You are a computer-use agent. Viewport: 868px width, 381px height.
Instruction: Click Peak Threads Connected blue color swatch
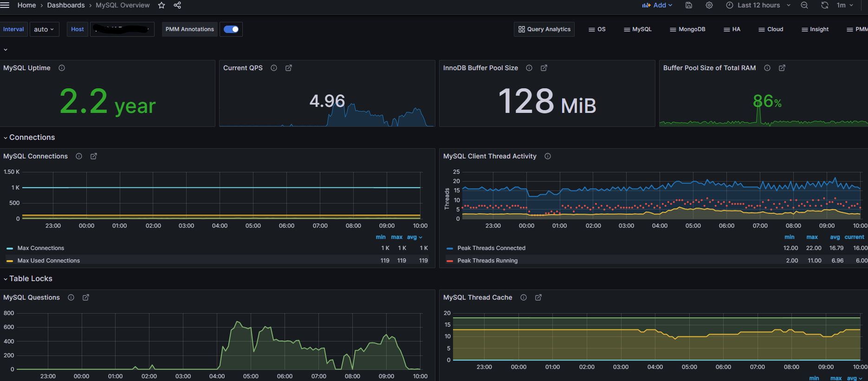449,249
